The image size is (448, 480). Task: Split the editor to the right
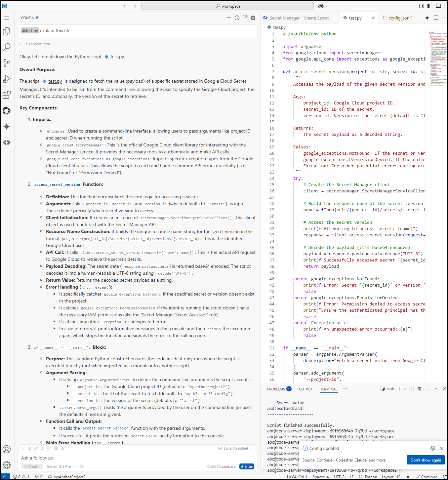[x=436, y=18]
